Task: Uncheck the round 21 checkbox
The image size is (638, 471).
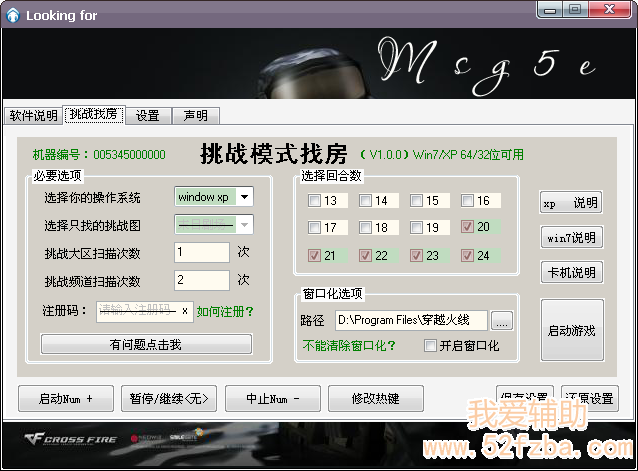Action: point(314,255)
